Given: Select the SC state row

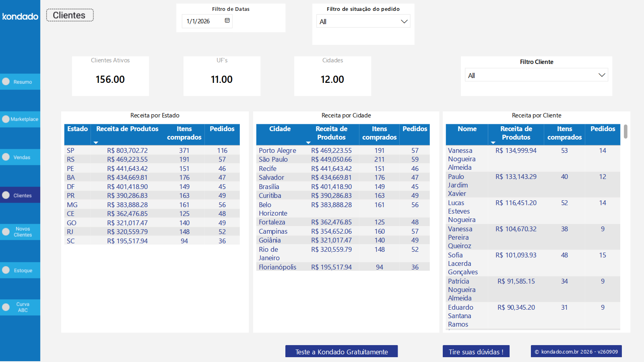Looking at the screenshot, I should click(152, 241).
